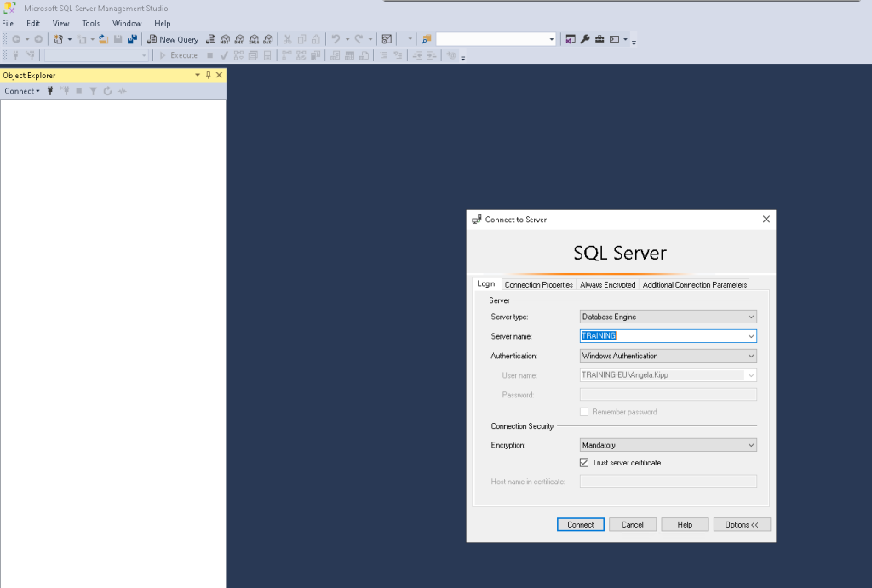Click the main toolbar overflow options arrow
This screenshot has height=588, width=872.
click(x=634, y=41)
